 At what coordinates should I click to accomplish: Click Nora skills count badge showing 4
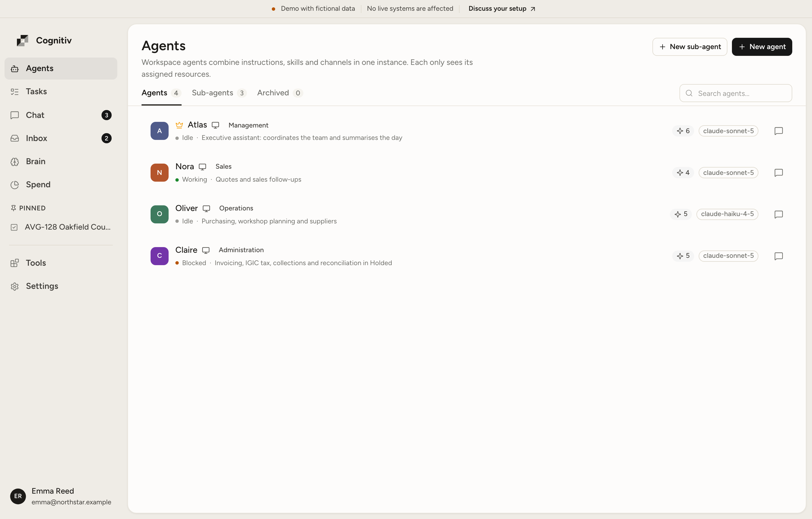(x=683, y=173)
